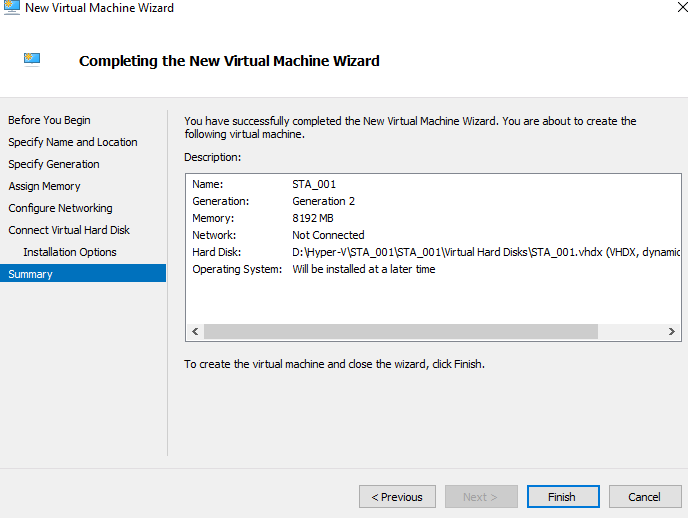Click Finish to create the VM
The image size is (688, 518).
pos(561,497)
